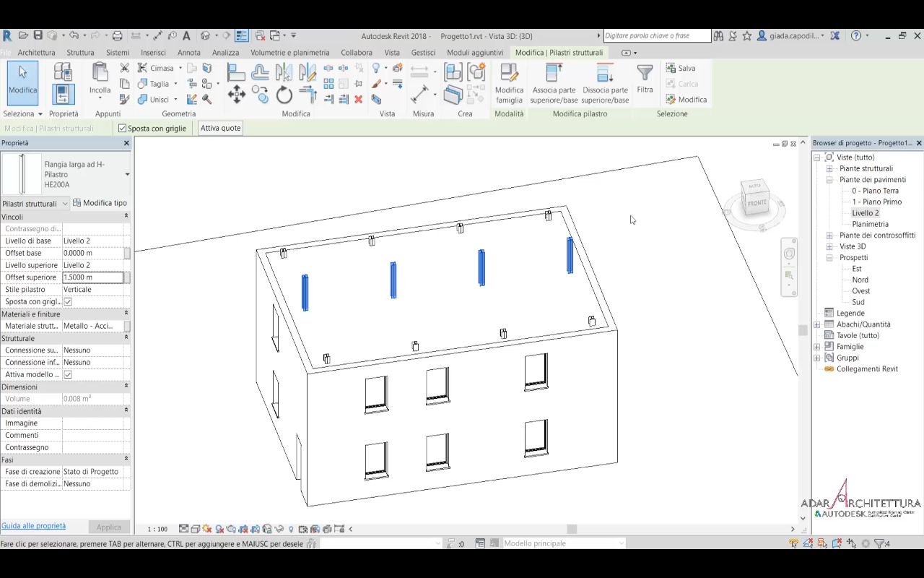The height and width of the screenshot is (578, 924).
Task: Click Dissocia parte superiore/base icon
Action: [604, 74]
